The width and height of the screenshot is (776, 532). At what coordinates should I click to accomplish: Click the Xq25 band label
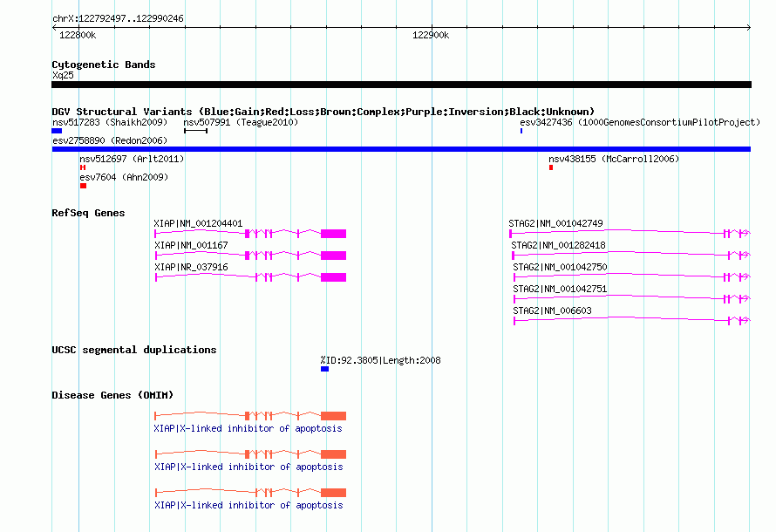pyautogui.click(x=63, y=75)
